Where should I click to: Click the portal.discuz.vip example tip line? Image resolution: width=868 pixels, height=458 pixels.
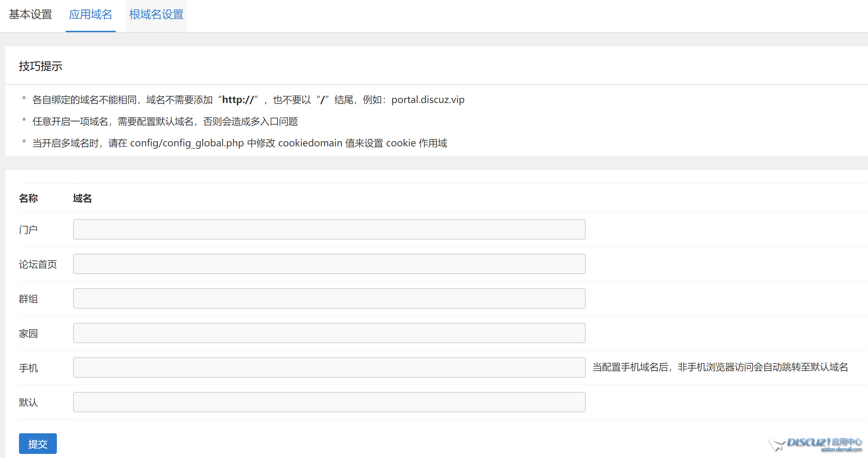248,100
